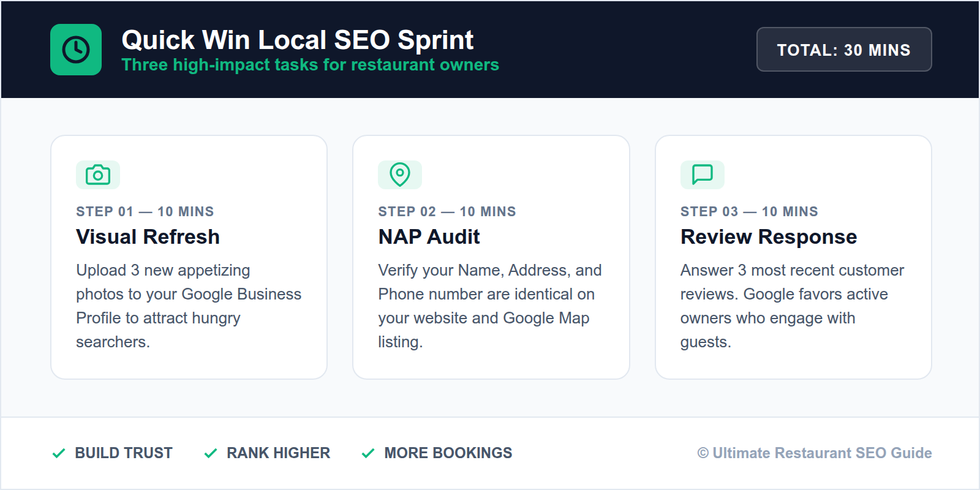Click the STEP 03 — 10 MINS label

point(749,211)
